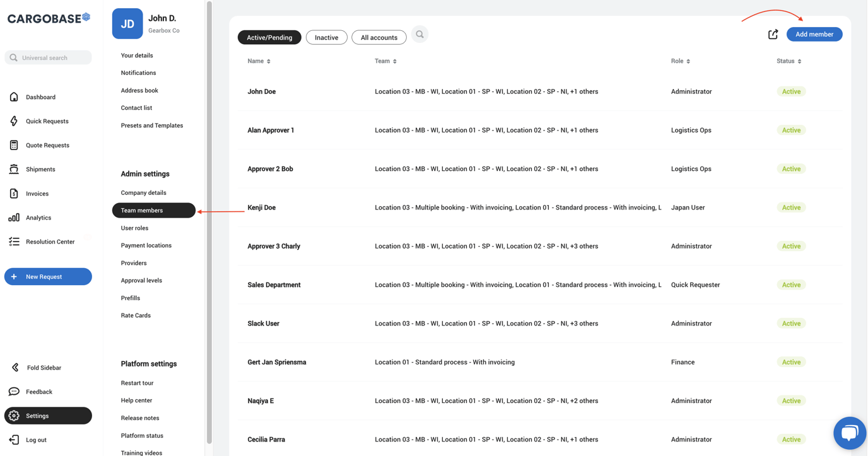Open the team member search icon
Viewport: 868px width, 456px height.
(419, 35)
